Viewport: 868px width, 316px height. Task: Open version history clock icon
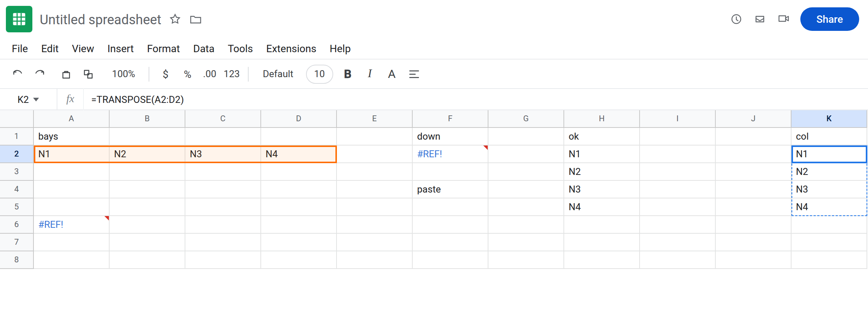736,19
